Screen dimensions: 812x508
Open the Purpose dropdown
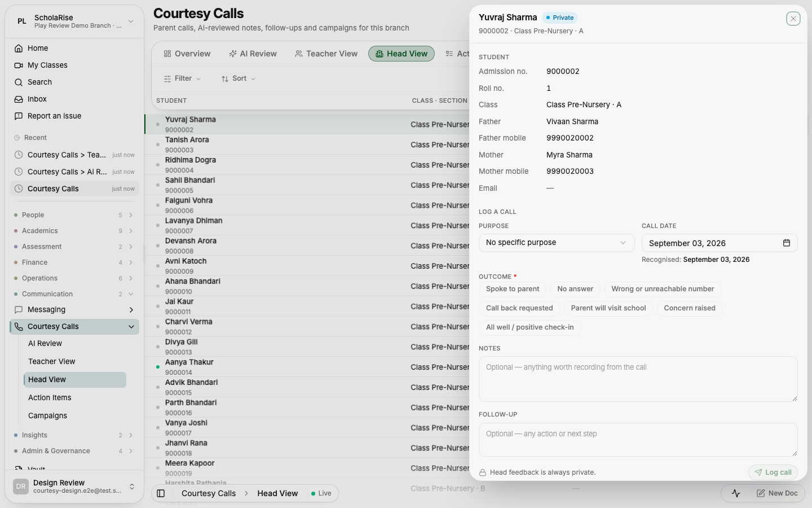pyautogui.click(x=557, y=243)
